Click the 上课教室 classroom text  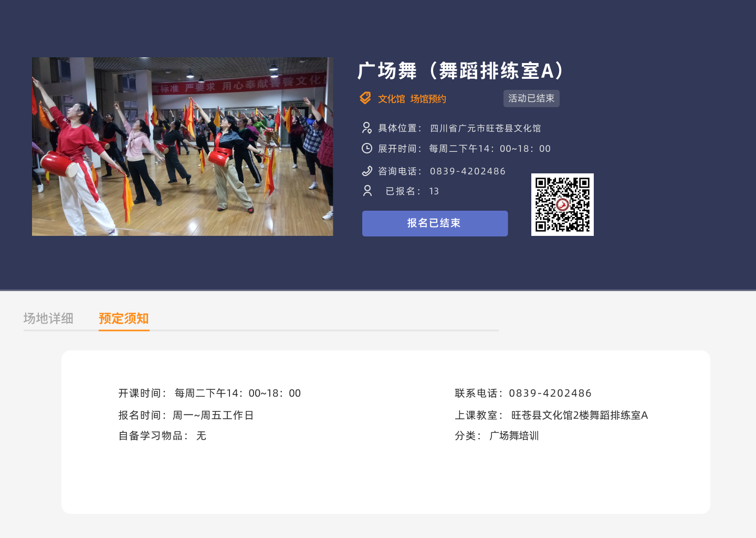(x=579, y=415)
